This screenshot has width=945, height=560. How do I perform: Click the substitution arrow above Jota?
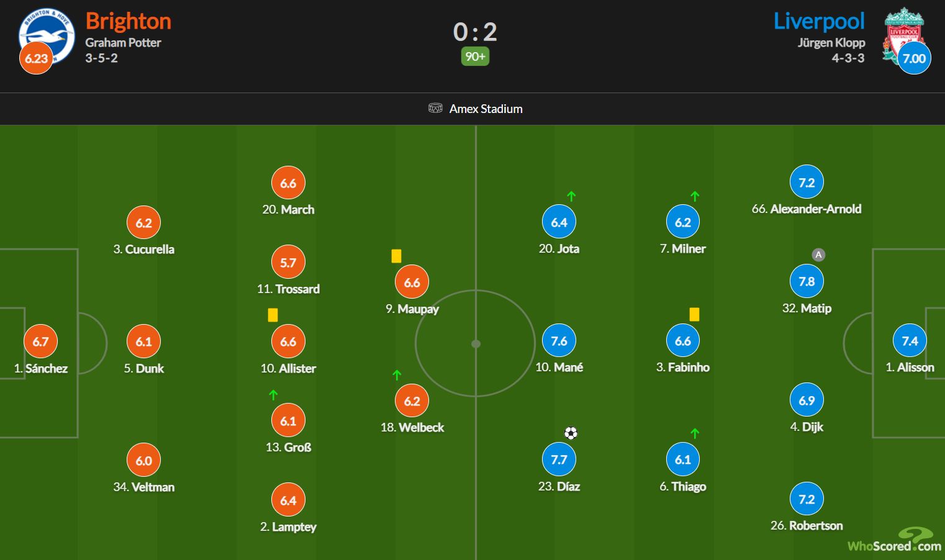[571, 196]
